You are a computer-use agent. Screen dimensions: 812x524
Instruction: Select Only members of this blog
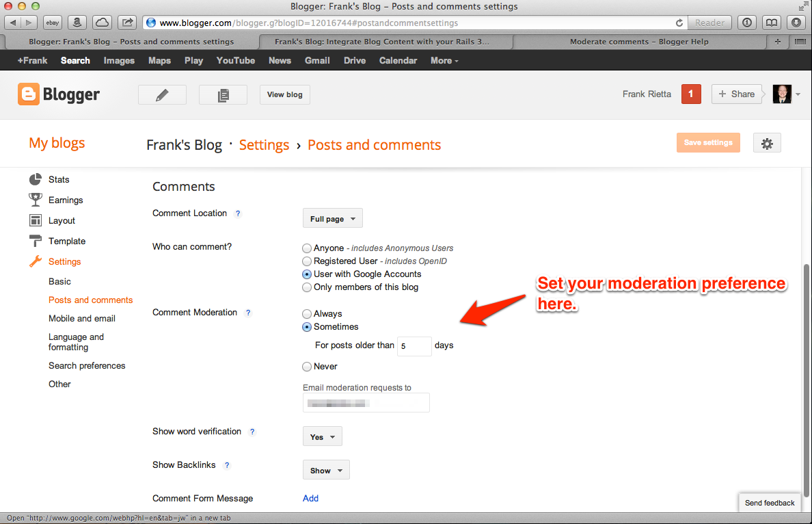pos(307,287)
